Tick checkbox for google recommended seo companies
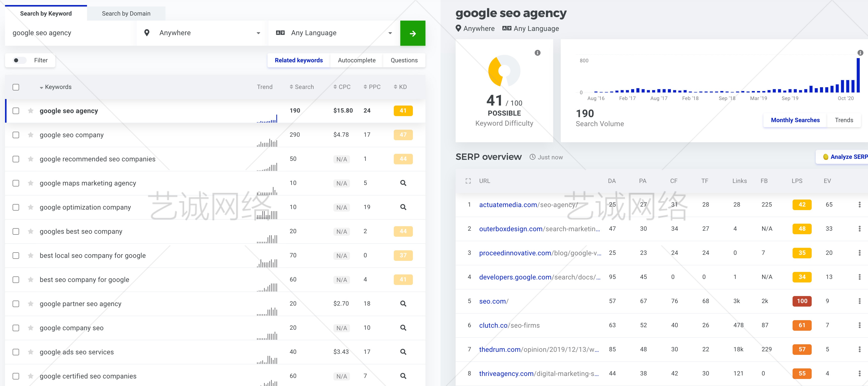Screen dimensions: 868x386 [x=16, y=159]
